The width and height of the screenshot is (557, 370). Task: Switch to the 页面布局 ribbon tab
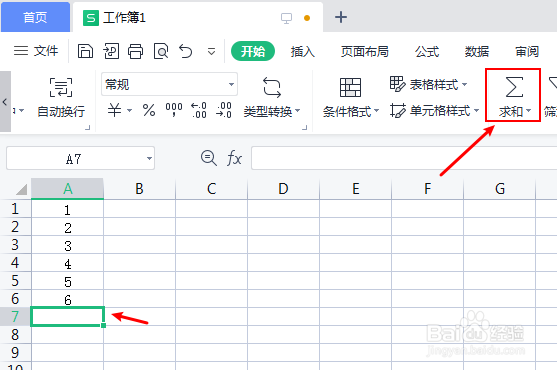364,52
